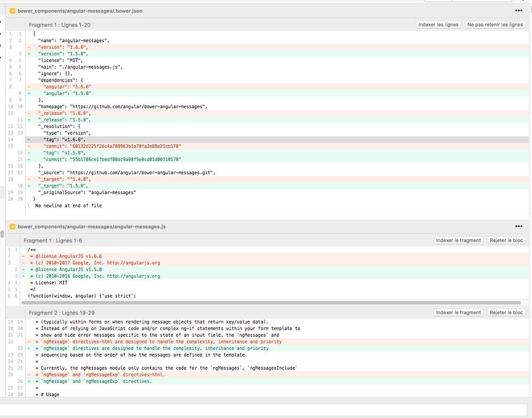Click the line "type": "version"
532x418 pixels.
pyautogui.click(x=277, y=133)
